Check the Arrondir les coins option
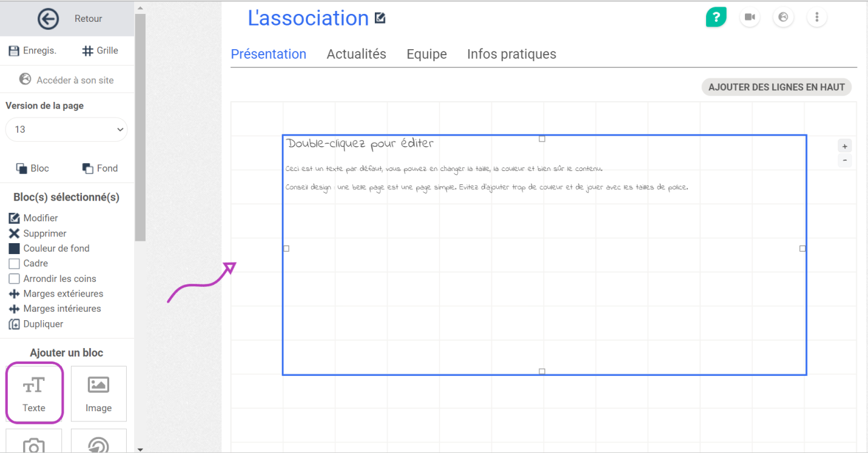Image resolution: width=868 pixels, height=453 pixels. pos(14,279)
